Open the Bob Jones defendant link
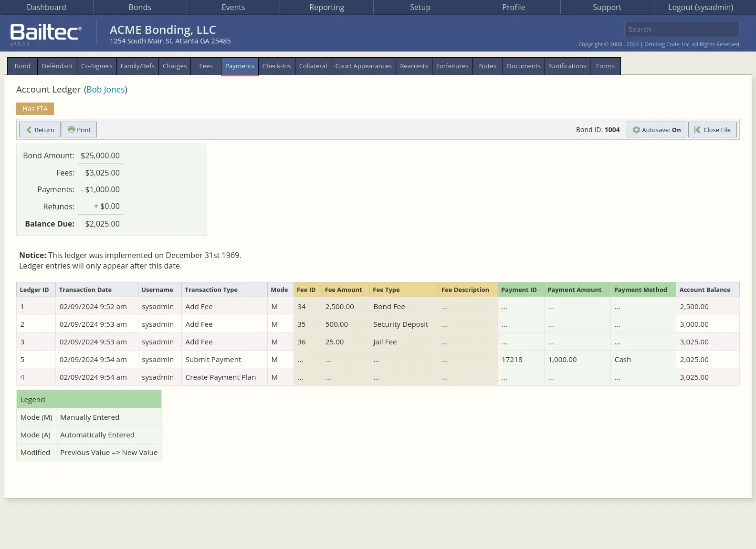Image resolution: width=756 pixels, height=549 pixels. [x=105, y=90]
